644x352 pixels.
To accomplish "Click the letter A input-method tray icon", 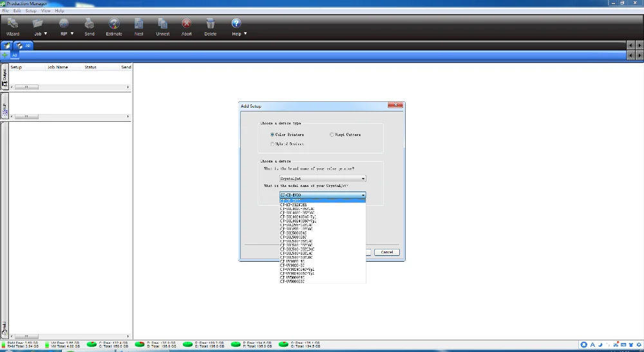I will [592, 345].
